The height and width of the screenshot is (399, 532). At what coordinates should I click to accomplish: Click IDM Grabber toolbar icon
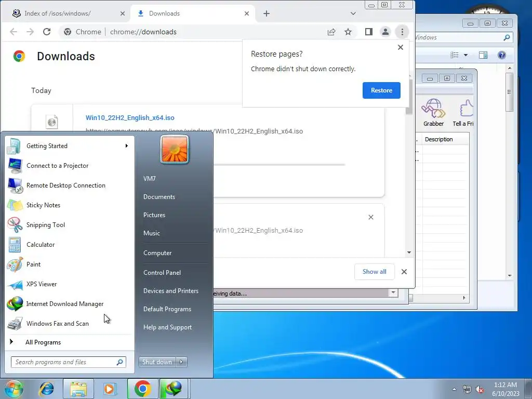pyautogui.click(x=433, y=113)
